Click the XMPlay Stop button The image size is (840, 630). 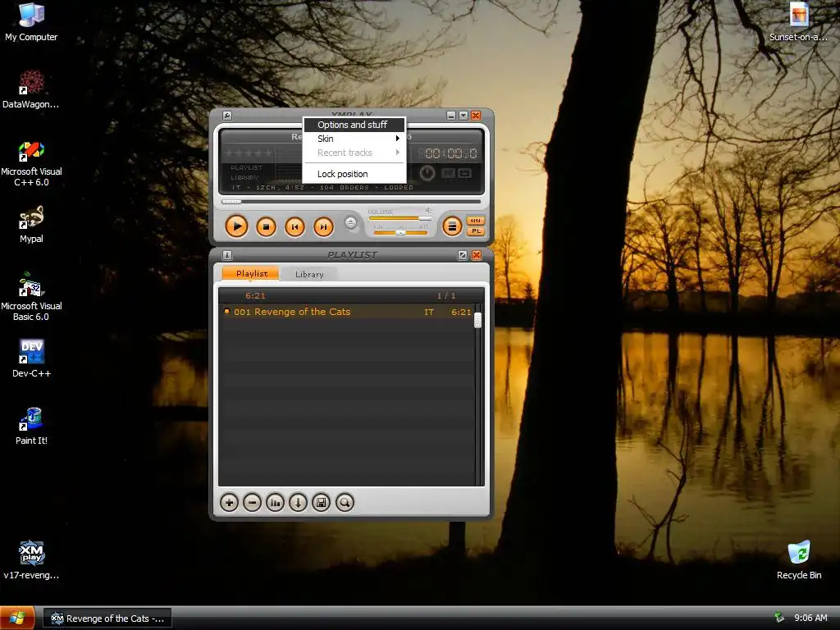[266, 227]
